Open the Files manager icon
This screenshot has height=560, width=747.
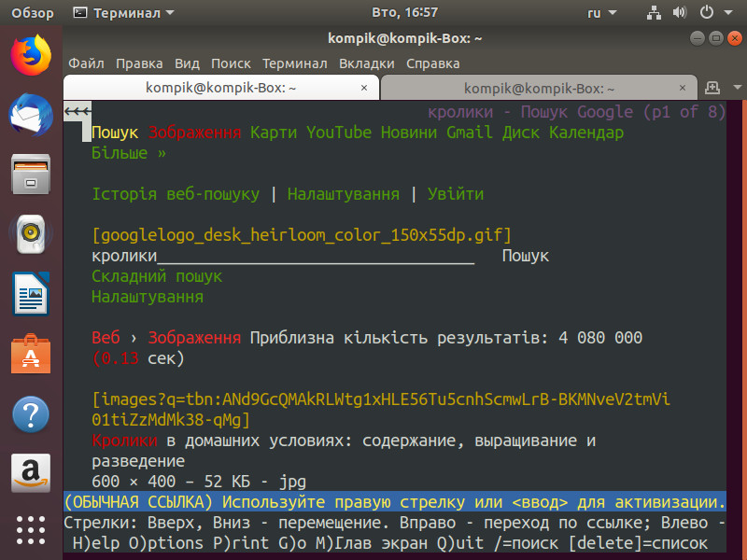point(31,174)
